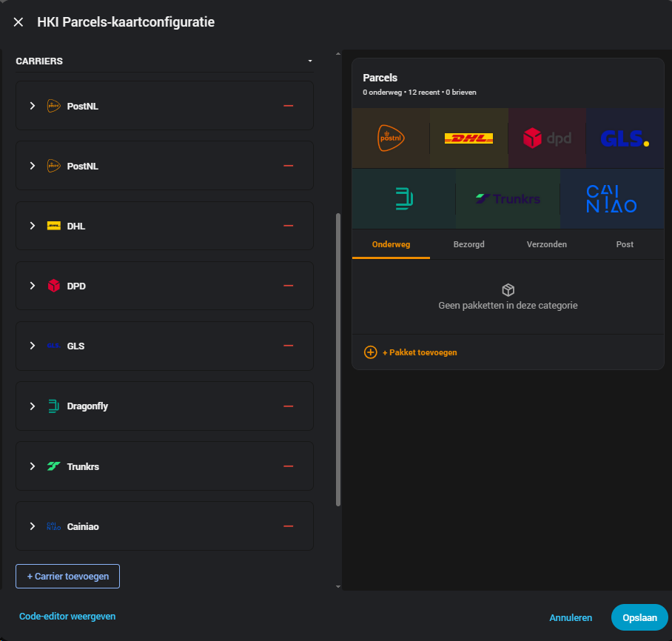This screenshot has width=672, height=641.
Task: Open the DHL tile in Parcels preview
Action: 469,138
